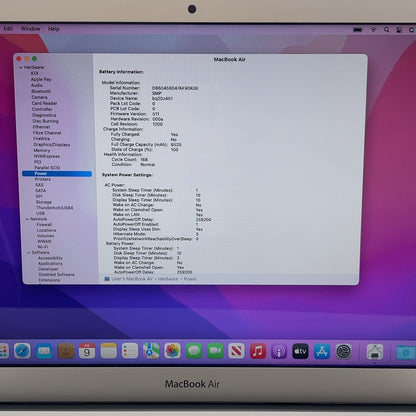Open the Window menu
The image size is (416, 416).
coord(30,29)
